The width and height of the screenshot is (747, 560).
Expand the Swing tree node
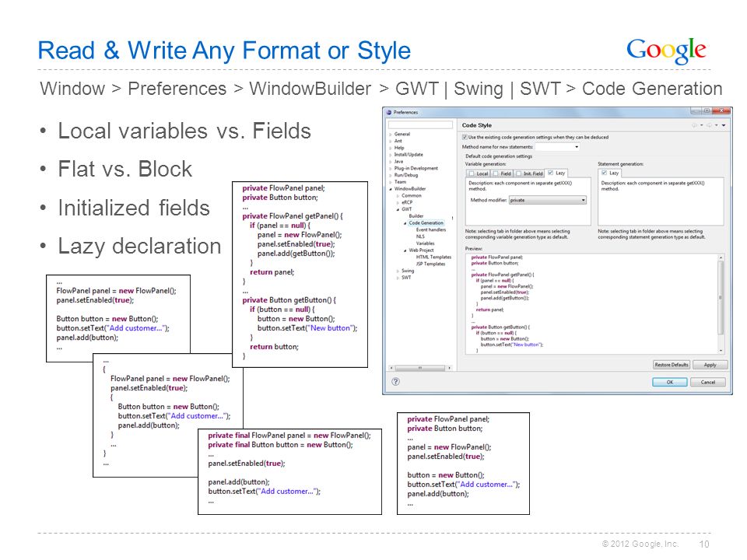398,271
